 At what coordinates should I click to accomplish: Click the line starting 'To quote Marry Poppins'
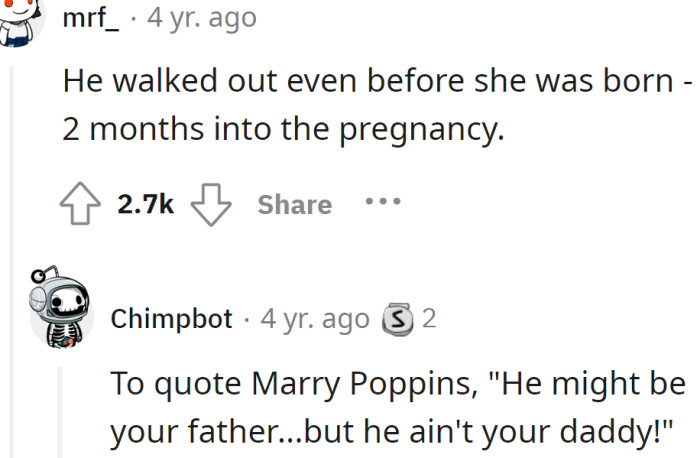click(397, 383)
